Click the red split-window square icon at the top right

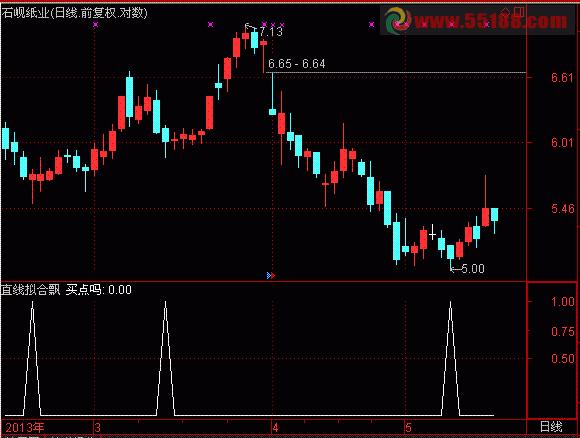click(519, 11)
